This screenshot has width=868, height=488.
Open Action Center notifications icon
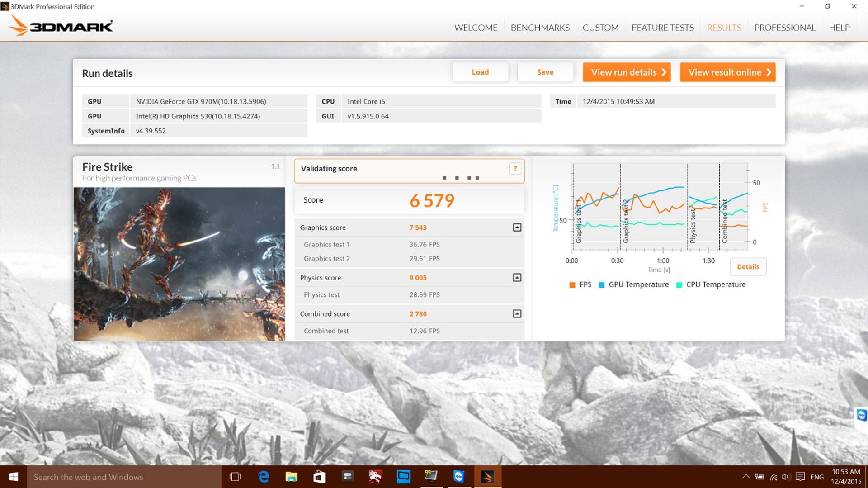coord(800,477)
